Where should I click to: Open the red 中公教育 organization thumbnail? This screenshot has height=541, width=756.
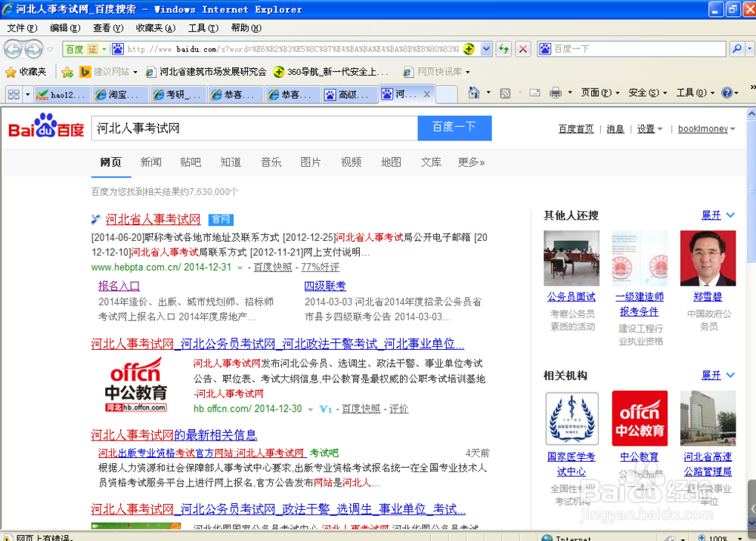640,418
